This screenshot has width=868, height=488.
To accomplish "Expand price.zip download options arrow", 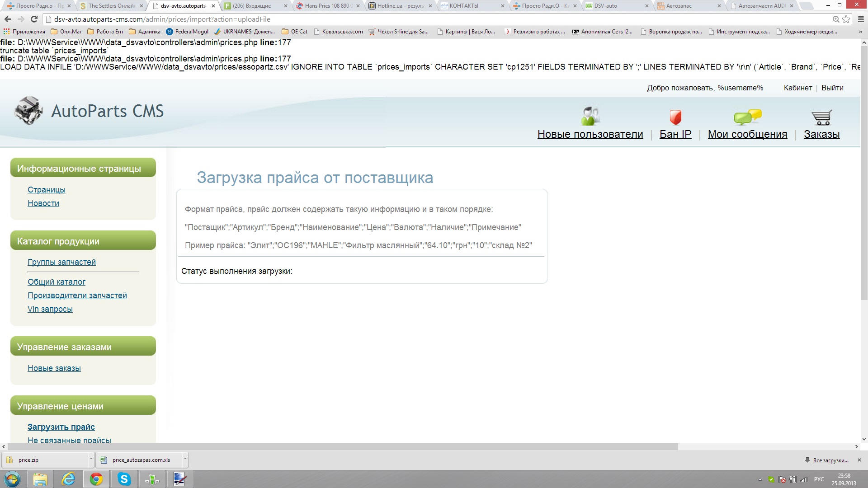I will (x=91, y=460).
